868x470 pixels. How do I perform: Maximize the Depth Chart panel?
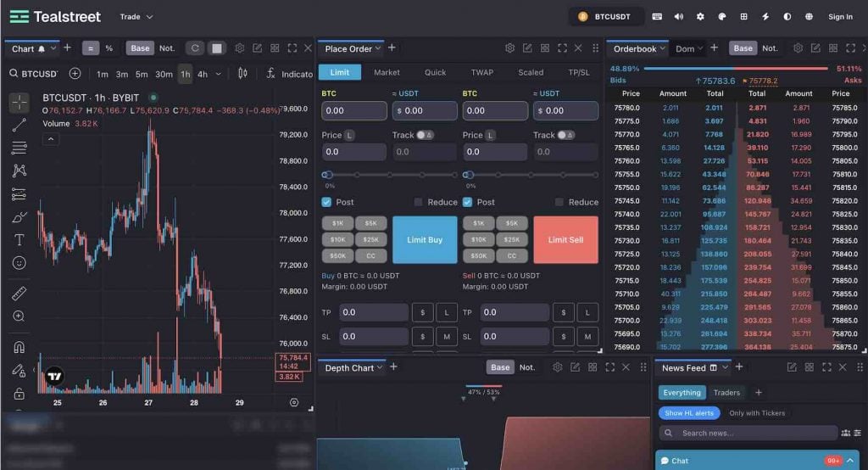[x=609, y=366]
